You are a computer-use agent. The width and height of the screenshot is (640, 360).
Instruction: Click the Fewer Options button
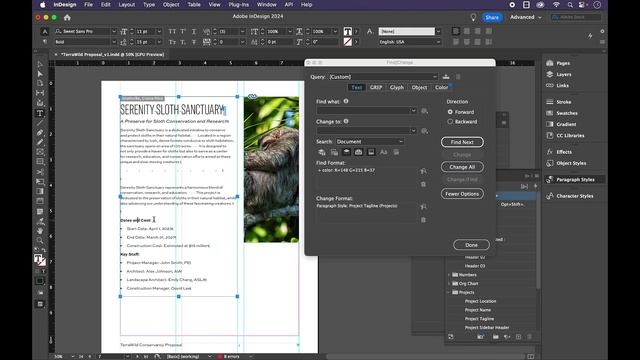(x=462, y=194)
